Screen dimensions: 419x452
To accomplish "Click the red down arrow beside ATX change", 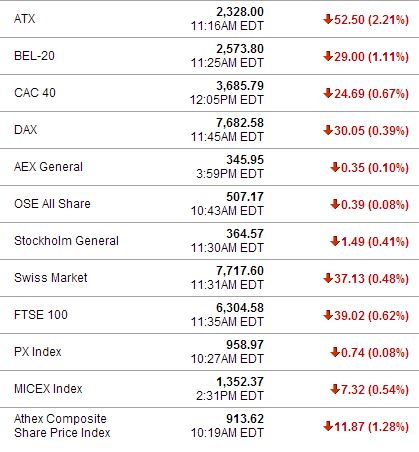I will click(328, 19).
